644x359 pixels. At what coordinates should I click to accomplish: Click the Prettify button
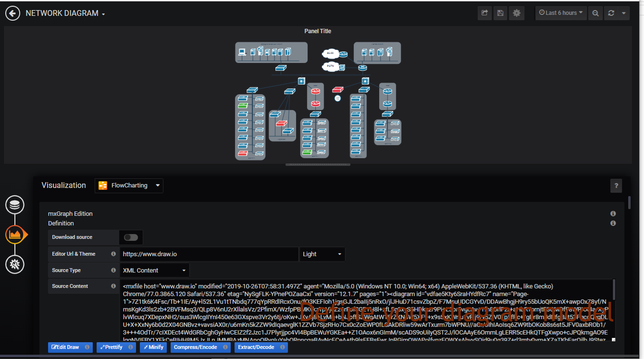point(114,347)
